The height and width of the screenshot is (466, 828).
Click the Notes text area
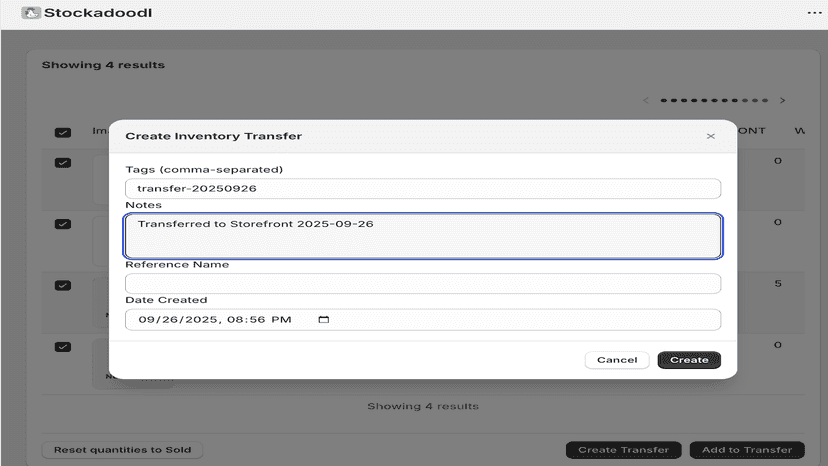coord(423,236)
